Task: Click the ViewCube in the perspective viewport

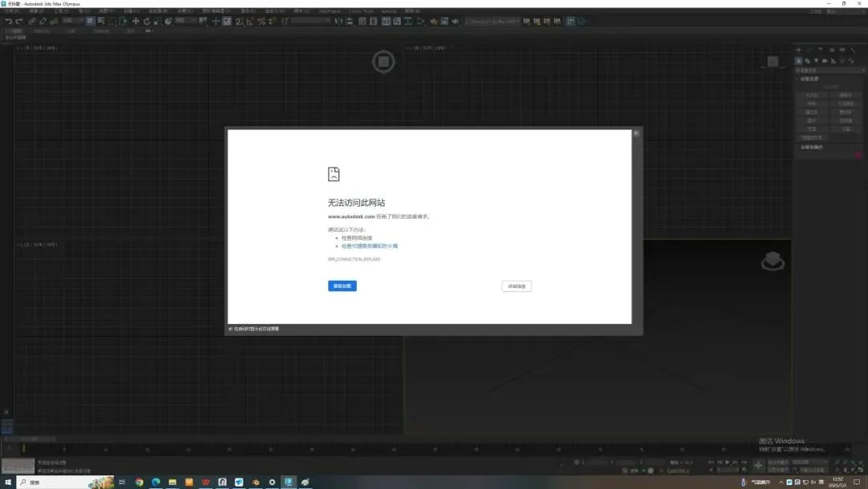Action: [773, 261]
